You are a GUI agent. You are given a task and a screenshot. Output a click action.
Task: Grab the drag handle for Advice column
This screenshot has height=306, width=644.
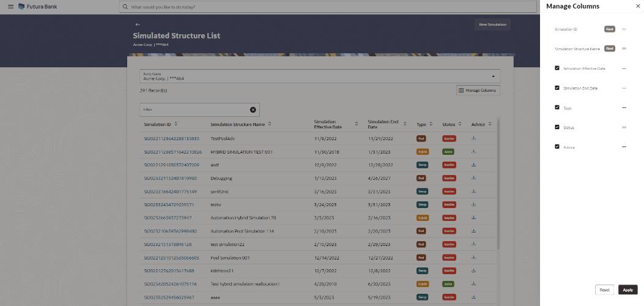(x=624, y=147)
